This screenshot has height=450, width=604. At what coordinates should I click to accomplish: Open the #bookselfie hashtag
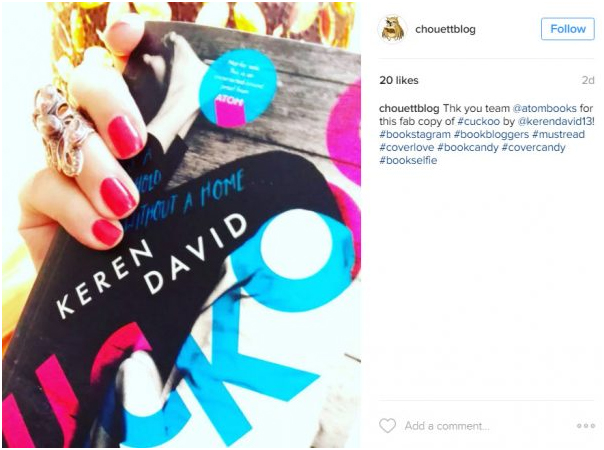pyautogui.click(x=408, y=160)
